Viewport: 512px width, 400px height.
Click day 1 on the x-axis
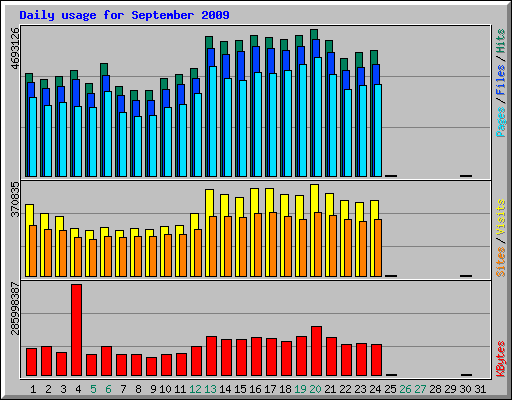click(33, 389)
